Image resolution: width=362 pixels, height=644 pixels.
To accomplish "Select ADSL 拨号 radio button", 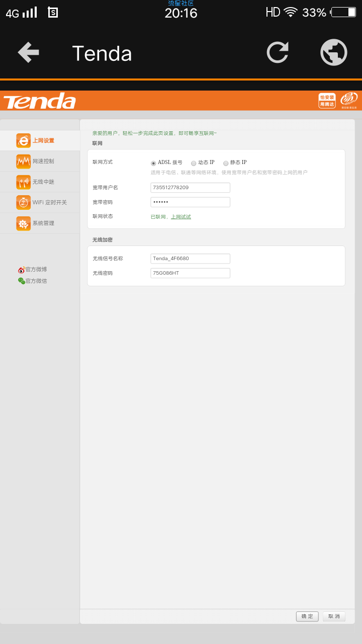I will coord(153,163).
